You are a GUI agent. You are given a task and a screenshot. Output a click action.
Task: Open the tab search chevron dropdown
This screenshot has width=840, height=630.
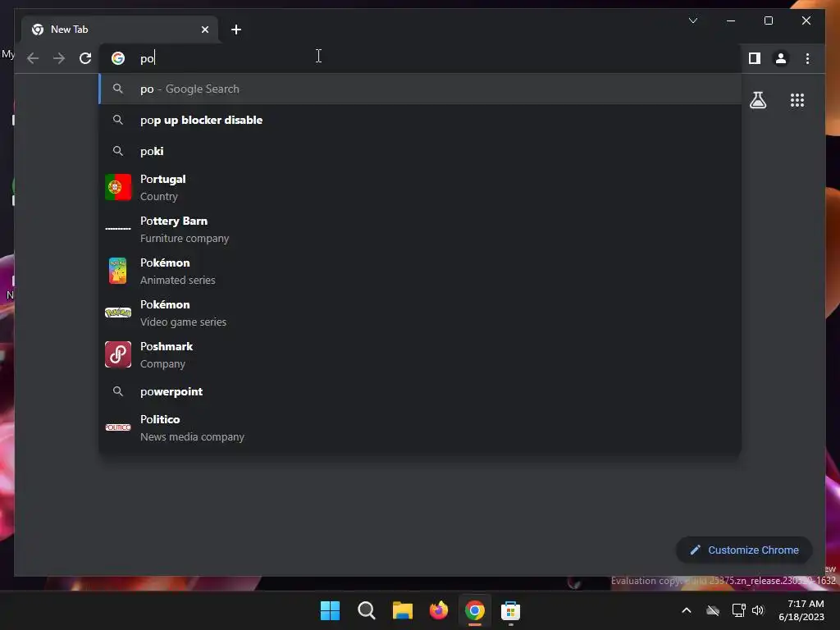tap(692, 21)
